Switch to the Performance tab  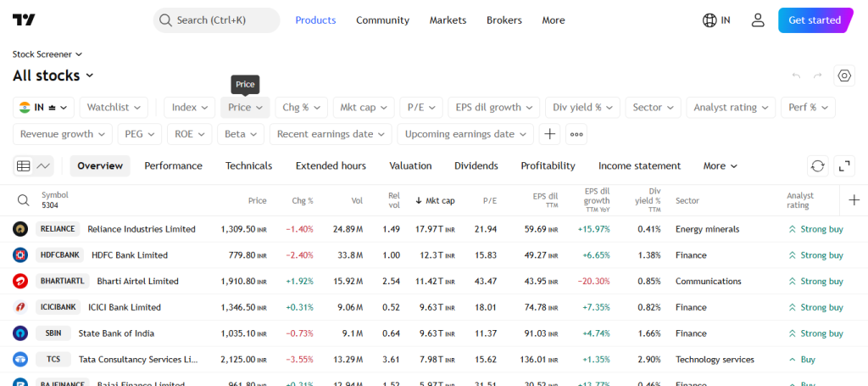click(x=173, y=166)
